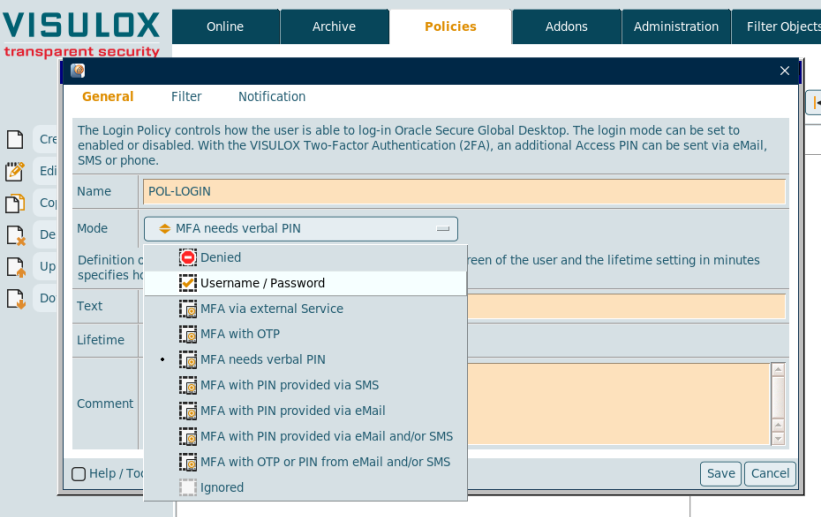Viewport: 821px width, 517px height.
Task: Click the Upload arrow icon in sidebar
Action: (15, 267)
